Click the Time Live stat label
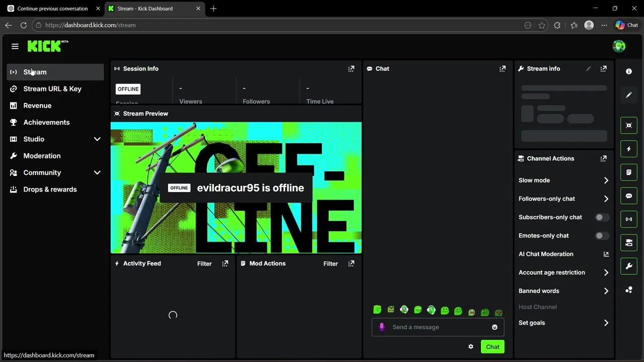The height and width of the screenshot is (362, 644). (320, 101)
